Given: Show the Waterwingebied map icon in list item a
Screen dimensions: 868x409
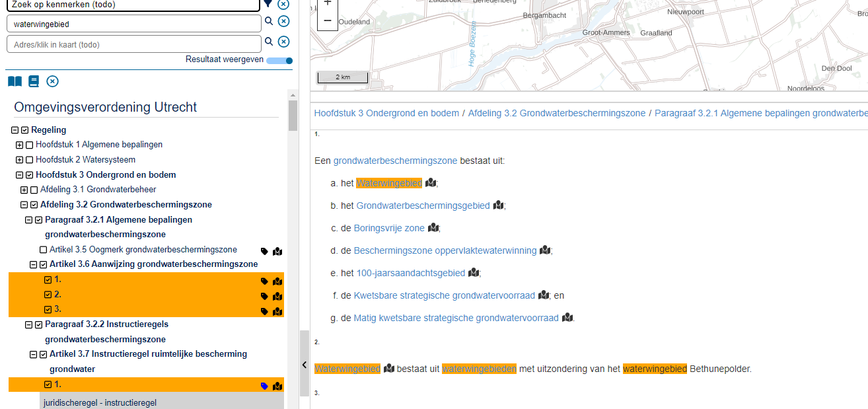Looking at the screenshot, I should point(431,183).
